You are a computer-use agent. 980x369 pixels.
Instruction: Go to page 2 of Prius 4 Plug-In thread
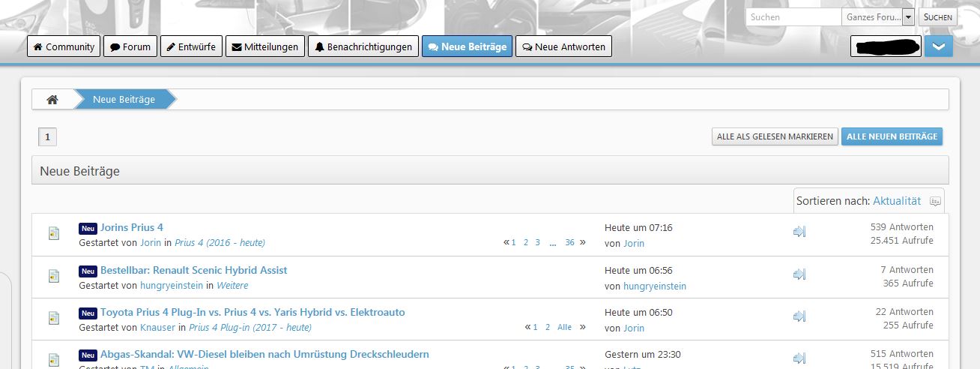pos(548,327)
